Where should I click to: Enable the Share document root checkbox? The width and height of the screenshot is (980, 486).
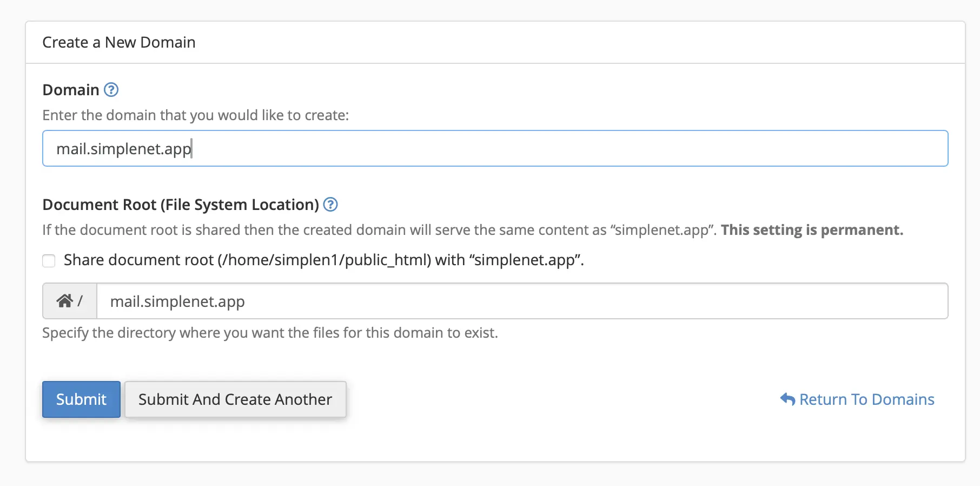[x=49, y=261]
